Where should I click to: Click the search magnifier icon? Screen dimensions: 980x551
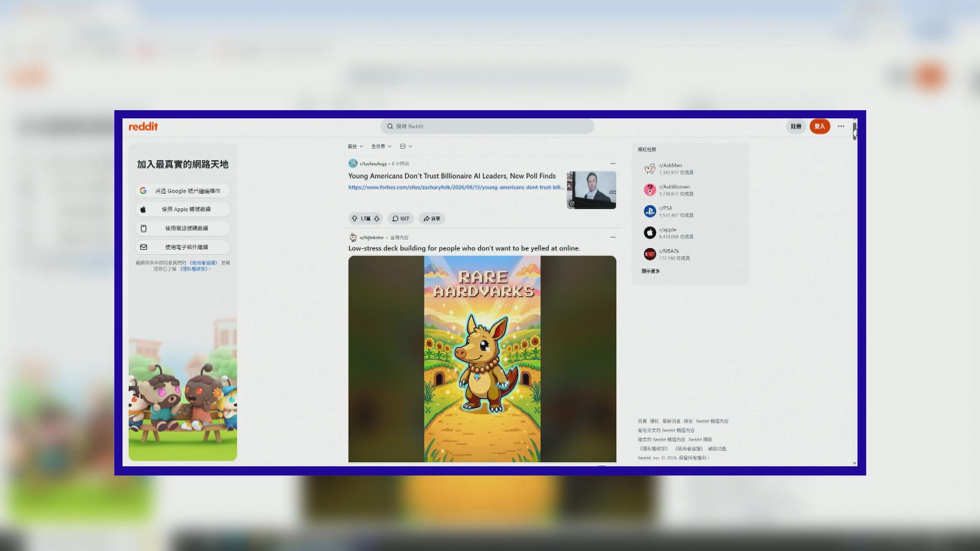coord(390,127)
